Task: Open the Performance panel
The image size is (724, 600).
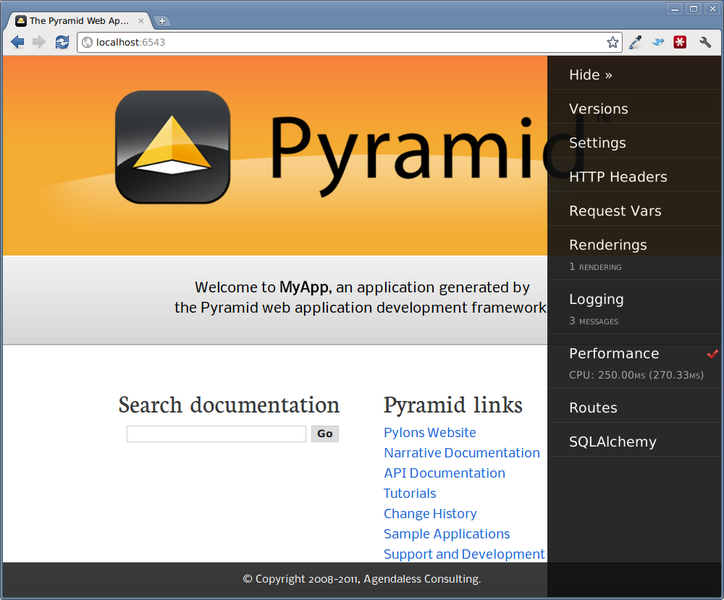Action: [614, 353]
